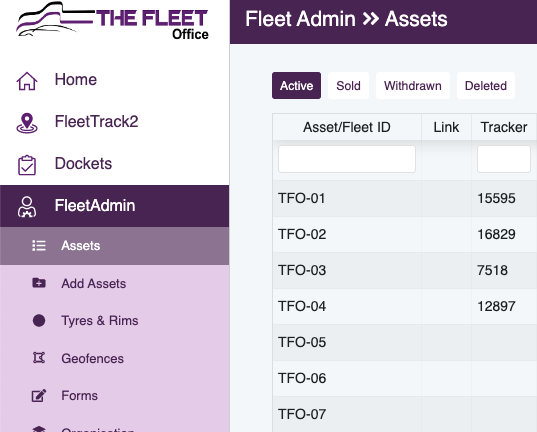Click the Add Assets folder icon

[x=39, y=283]
